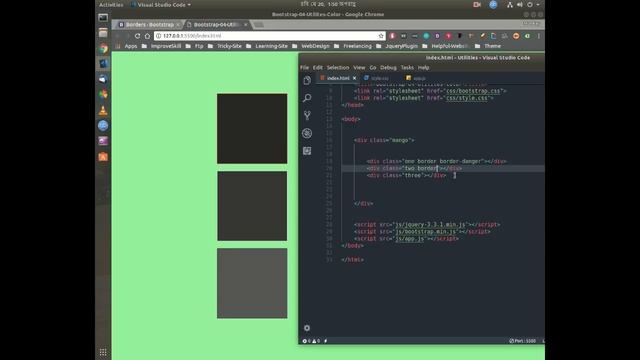
Task: Open the Help menu in VS Code
Action: pos(423,67)
